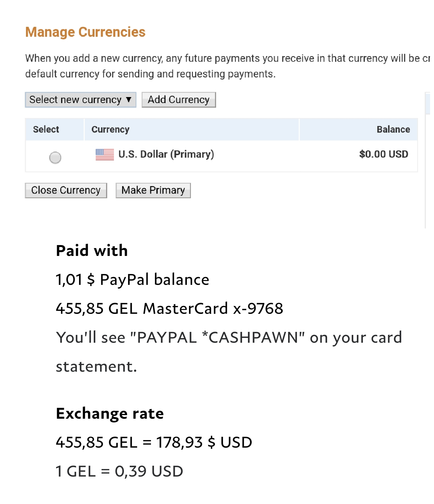Click the 455,85 GEL = 178,93 $ USD line
The height and width of the screenshot is (504, 434).
pyautogui.click(x=154, y=443)
